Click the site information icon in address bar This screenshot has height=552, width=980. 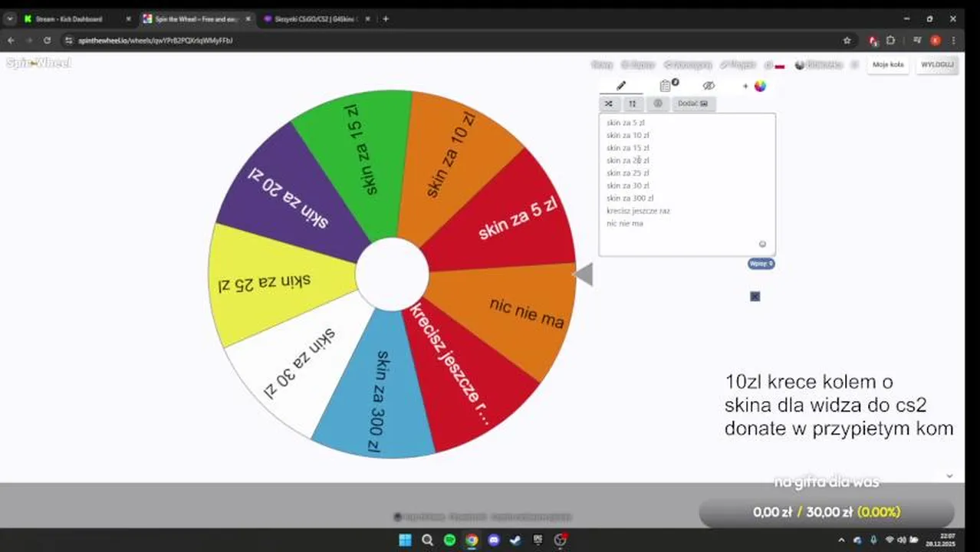coord(68,40)
